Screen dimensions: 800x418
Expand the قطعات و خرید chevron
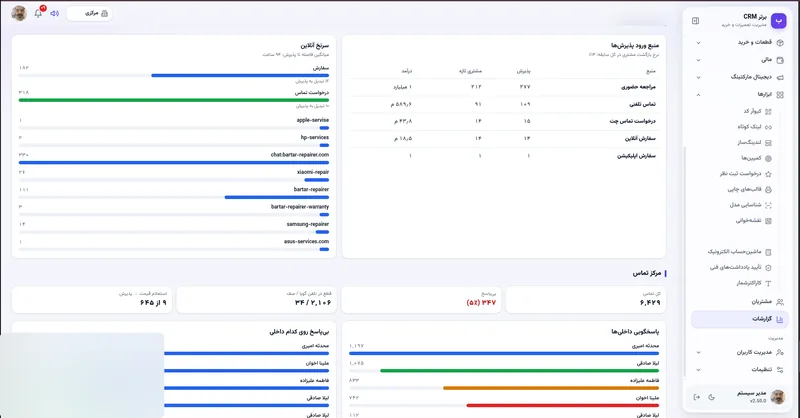click(x=698, y=43)
